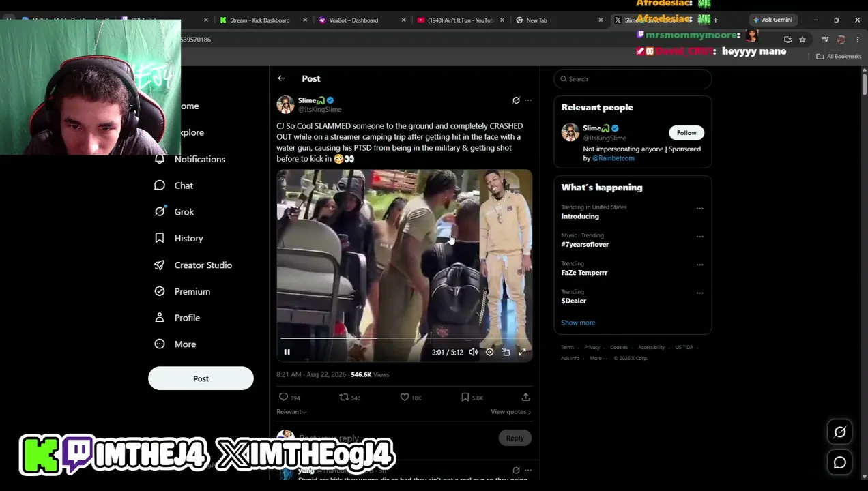This screenshot has width=868, height=491.
Task: Open Grok floating button at bottom right
Action: (840, 432)
